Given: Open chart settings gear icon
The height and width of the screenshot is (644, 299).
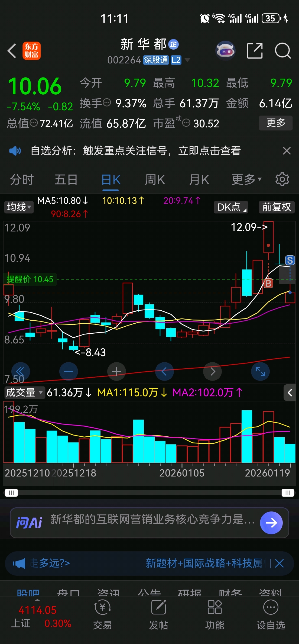Looking at the screenshot, I should coord(282,179).
